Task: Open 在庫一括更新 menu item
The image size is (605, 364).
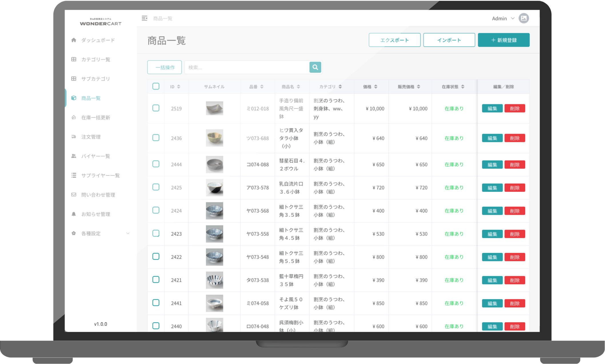Action: (x=96, y=117)
